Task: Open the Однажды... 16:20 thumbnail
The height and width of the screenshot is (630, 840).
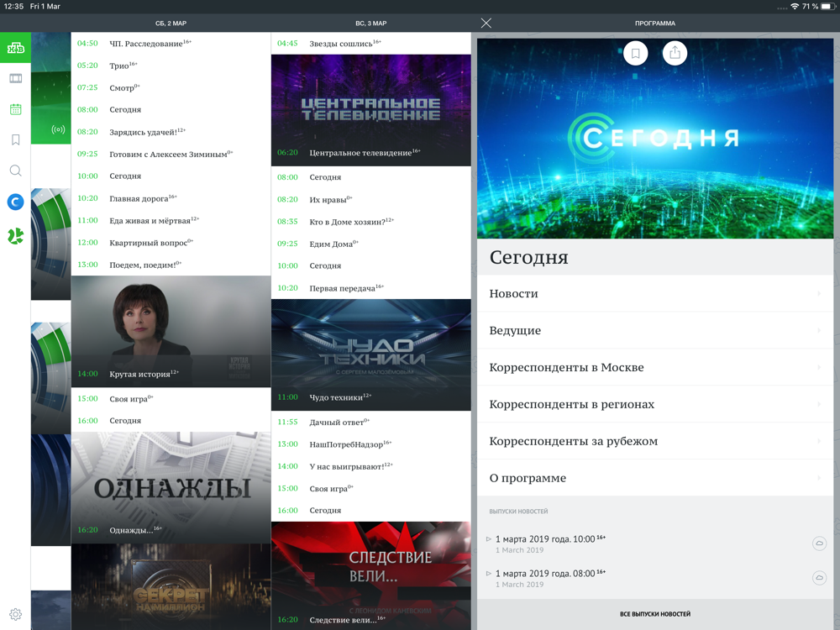Action: pyautogui.click(x=171, y=487)
